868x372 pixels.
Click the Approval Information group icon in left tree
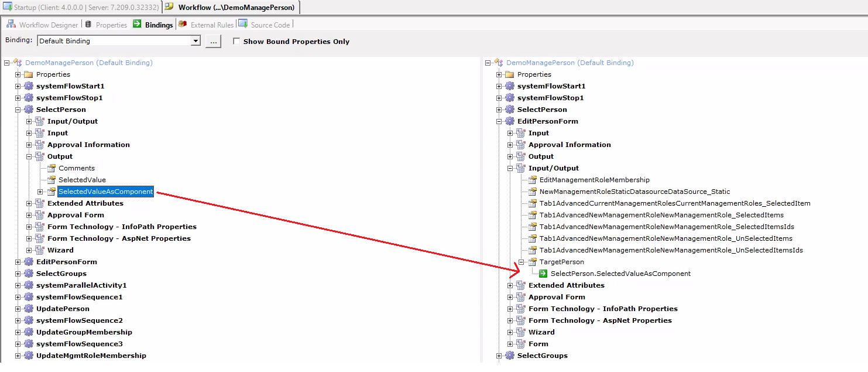coord(39,145)
